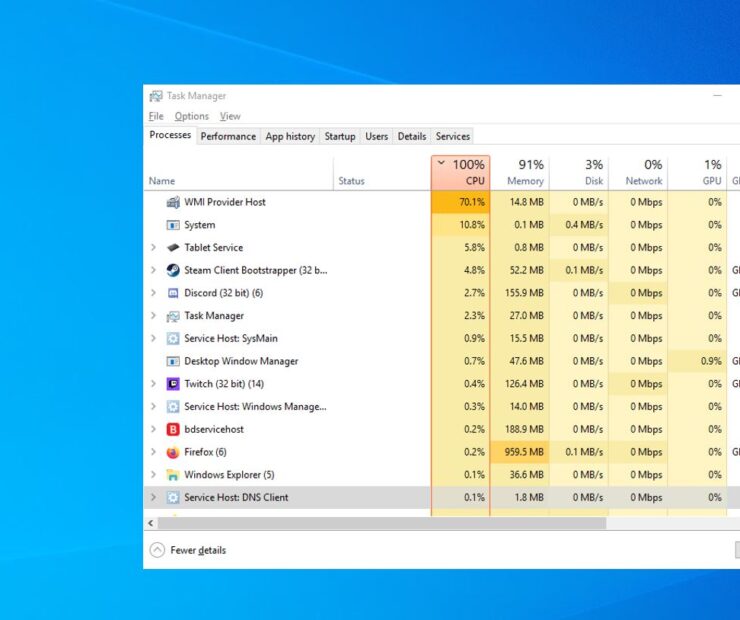
Task: Click the horizontal scrollbar thumb
Action: click(x=382, y=523)
